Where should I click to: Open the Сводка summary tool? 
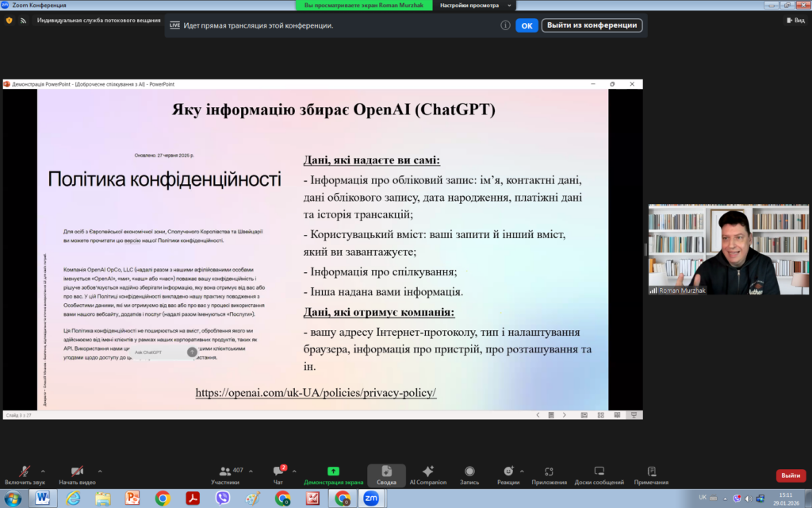coord(386,474)
